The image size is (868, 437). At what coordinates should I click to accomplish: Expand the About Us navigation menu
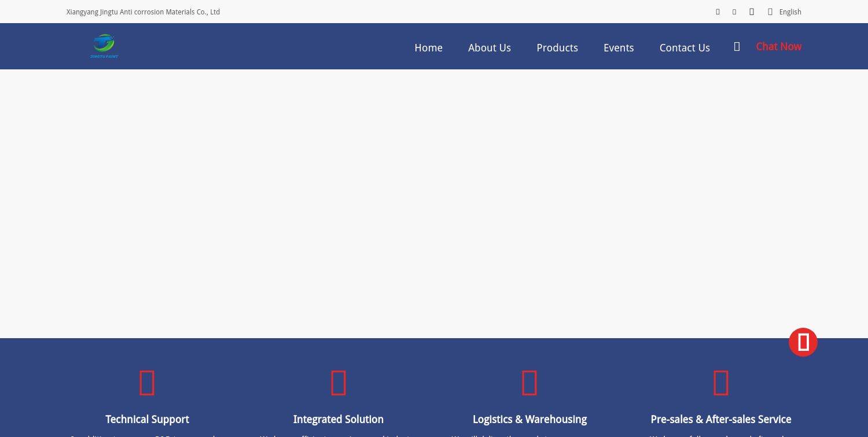(489, 48)
